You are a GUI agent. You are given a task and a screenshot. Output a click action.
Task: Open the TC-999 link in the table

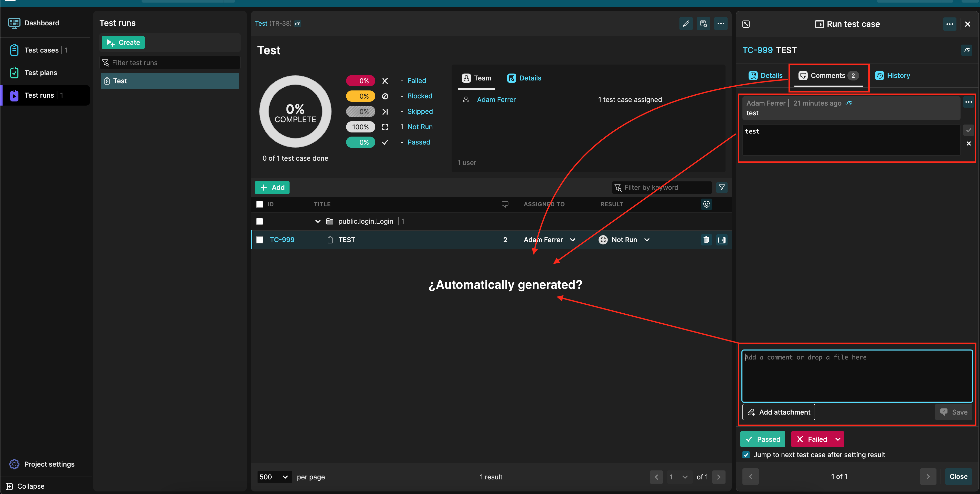click(282, 240)
